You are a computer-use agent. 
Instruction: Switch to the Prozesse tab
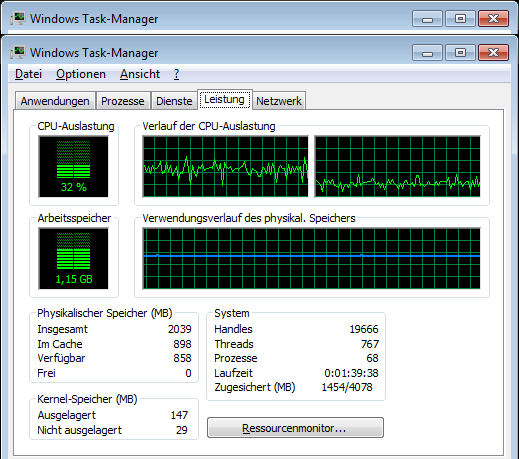[x=123, y=101]
